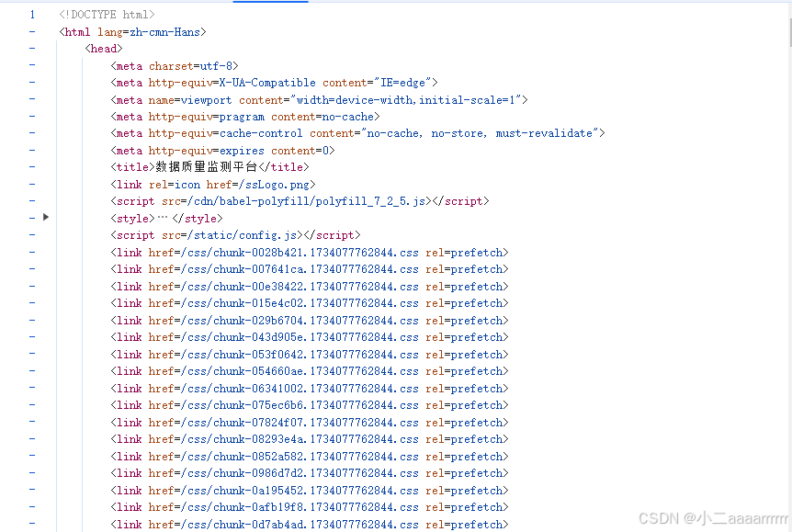Open chunk-007641ca css link
The image size is (792, 532).
click(300, 269)
